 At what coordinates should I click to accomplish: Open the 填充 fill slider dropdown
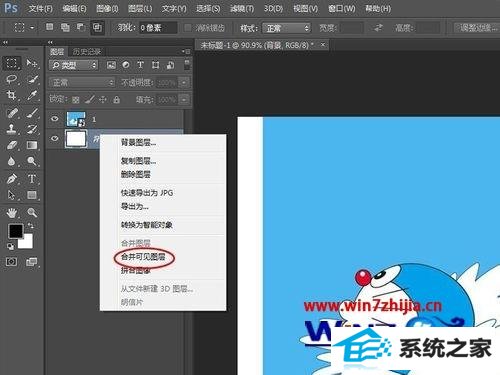tap(184, 99)
